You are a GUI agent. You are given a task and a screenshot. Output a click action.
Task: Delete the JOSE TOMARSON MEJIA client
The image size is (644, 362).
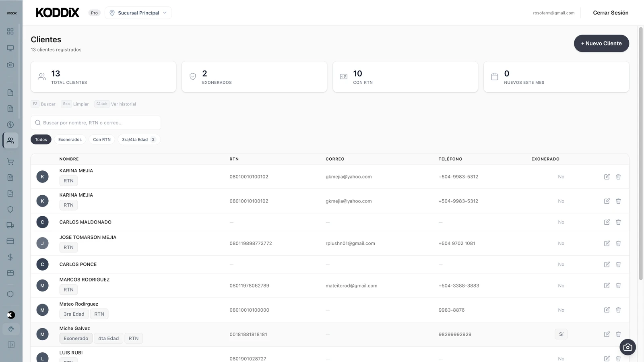coord(618,243)
